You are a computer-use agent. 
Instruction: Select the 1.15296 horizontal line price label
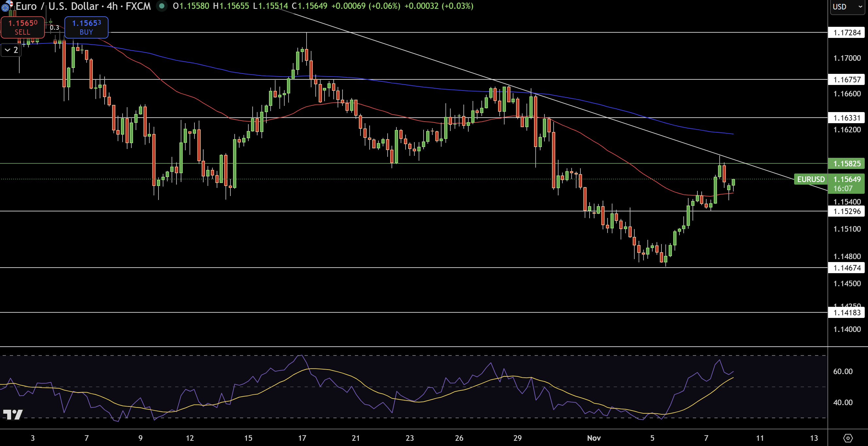(x=846, y=211)
